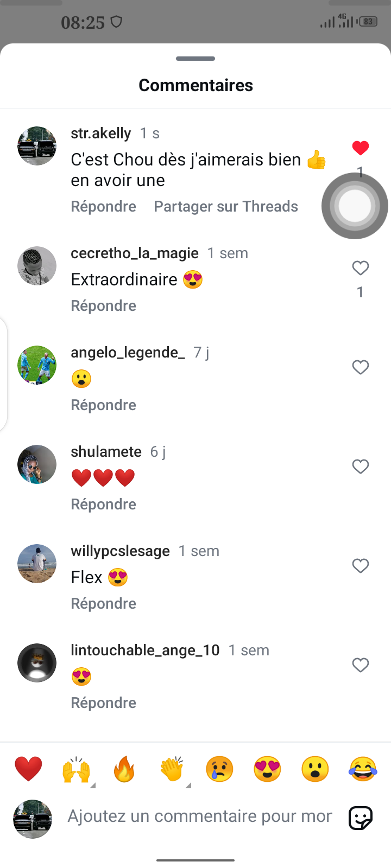Like willypcslesage's Flex comment
The image size is (391, 868).
361,566
